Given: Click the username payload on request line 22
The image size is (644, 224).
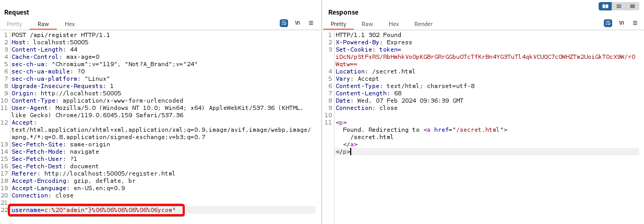Looking at the screenshot, I should coord(97,210).
